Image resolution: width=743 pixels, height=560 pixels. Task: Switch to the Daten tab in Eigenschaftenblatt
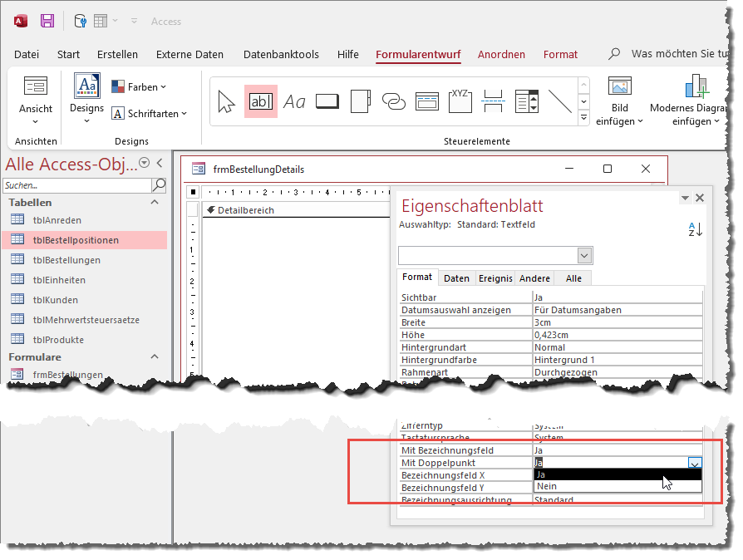tap(458, 277)
